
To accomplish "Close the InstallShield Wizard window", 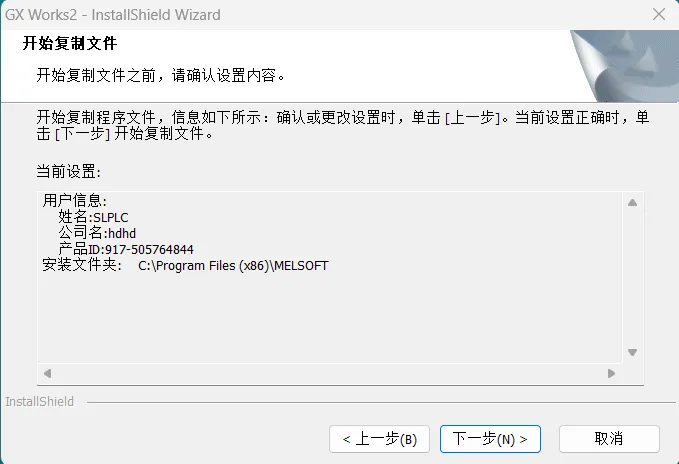I will 659,14.
